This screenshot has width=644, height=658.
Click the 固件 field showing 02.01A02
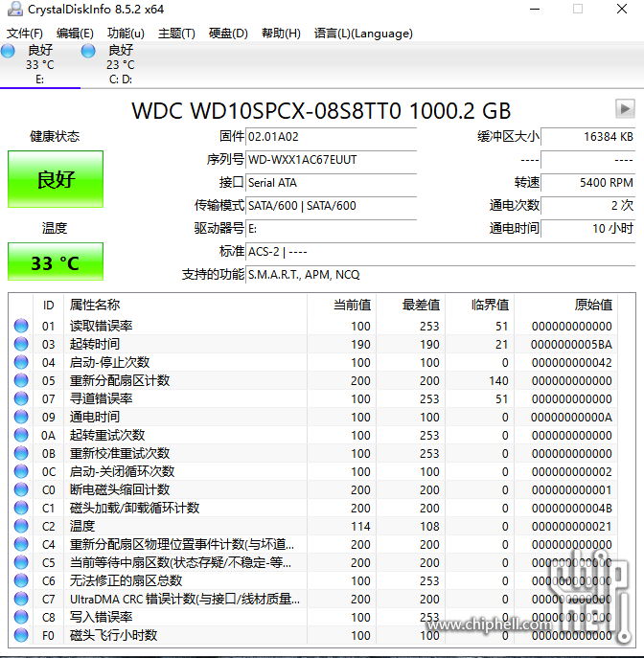(x=331, y=136)
